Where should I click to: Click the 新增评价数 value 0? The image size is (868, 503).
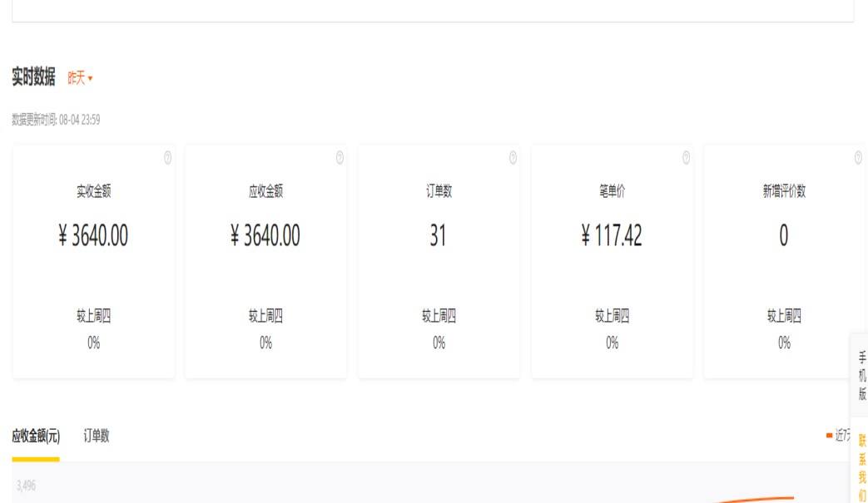[x=783, y=236]
